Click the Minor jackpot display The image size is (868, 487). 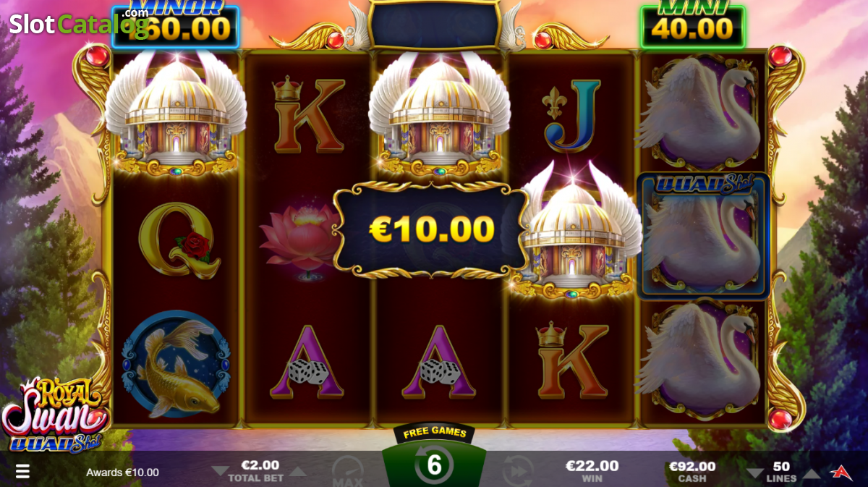[x=175, y=25]
